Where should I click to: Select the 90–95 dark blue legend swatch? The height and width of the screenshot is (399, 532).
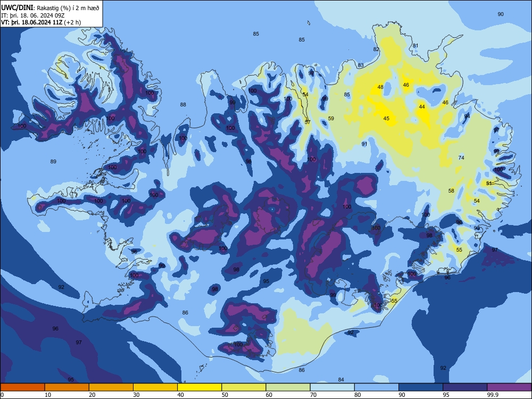(x=421, y=387)
